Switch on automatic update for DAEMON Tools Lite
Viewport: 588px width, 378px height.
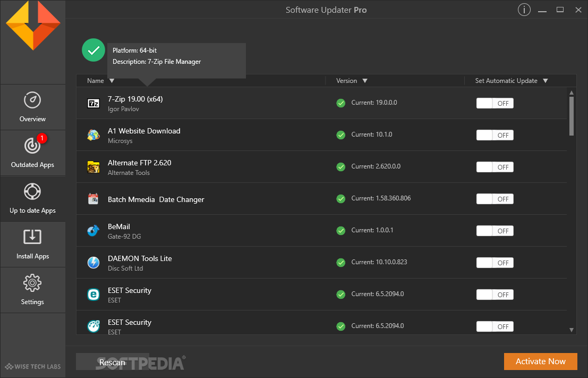click(x=495, y=263)
